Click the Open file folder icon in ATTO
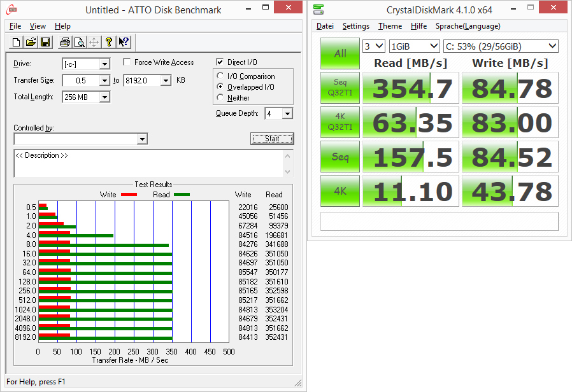Image resolution: width=572 pixels, height=392 pixels. pos(31,42)
